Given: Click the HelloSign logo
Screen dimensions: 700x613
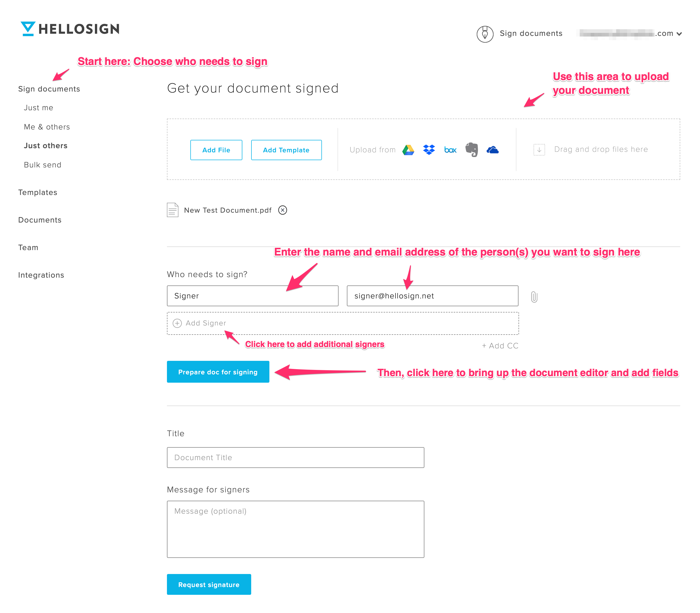Looking at the screenshot, I should (x=70, y=29).
